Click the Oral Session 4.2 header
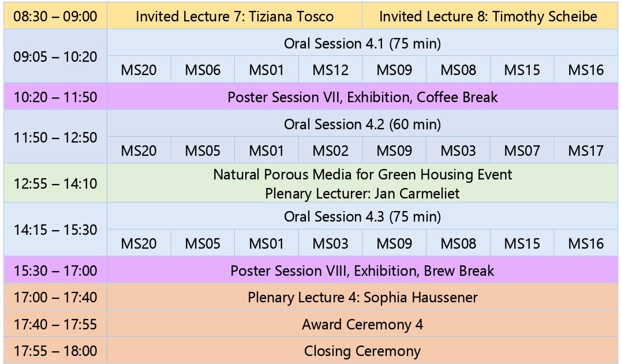The height and width of the screenshot is (364, 621). [362, 124]
